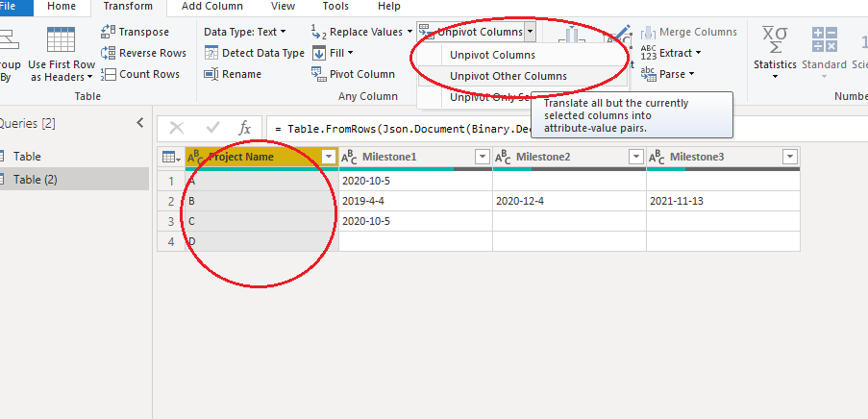Click the Milestone3 ABC data type icon
The width and height of the screenshot is (868, 419).
657,158
